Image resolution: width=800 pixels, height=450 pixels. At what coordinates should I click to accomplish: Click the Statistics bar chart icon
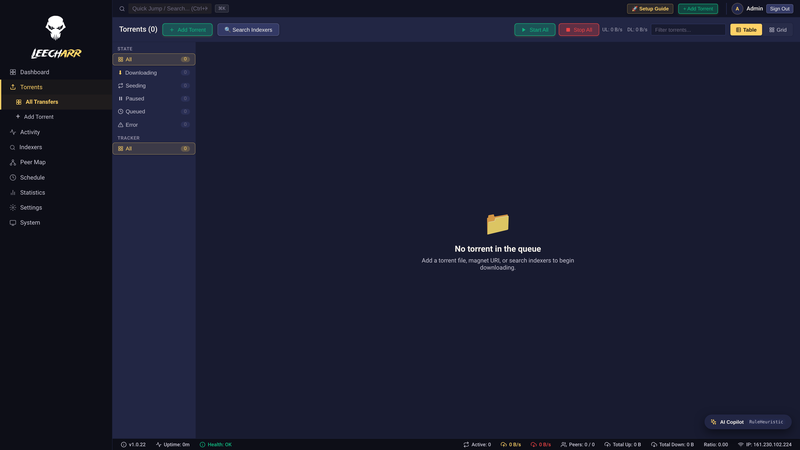[13, 192]
